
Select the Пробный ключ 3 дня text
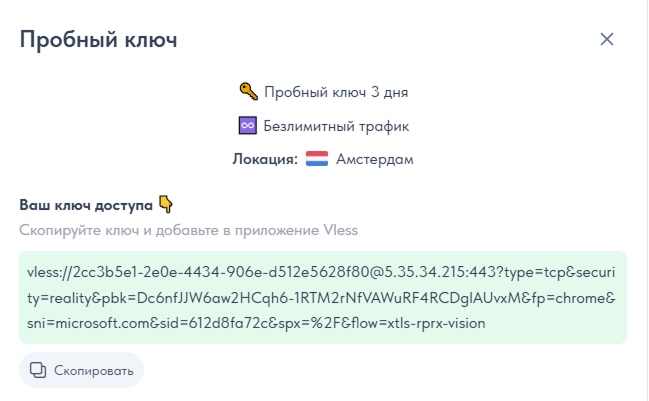pos(336,93)
